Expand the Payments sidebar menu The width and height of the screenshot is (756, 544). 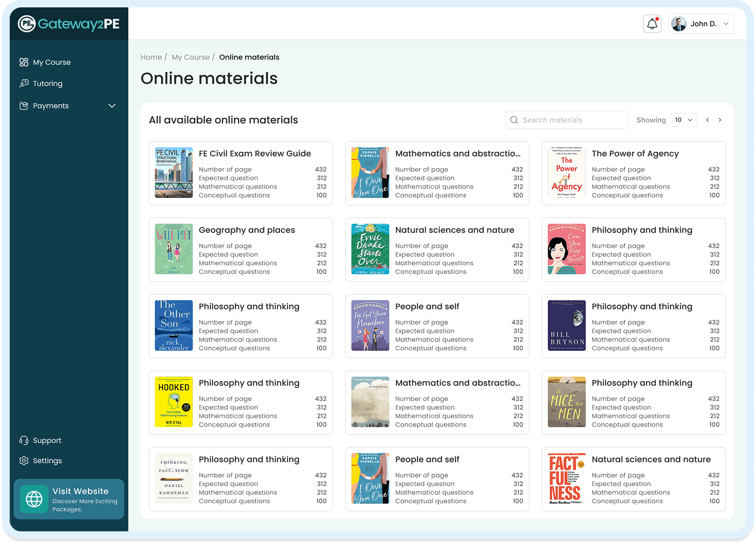112,106
